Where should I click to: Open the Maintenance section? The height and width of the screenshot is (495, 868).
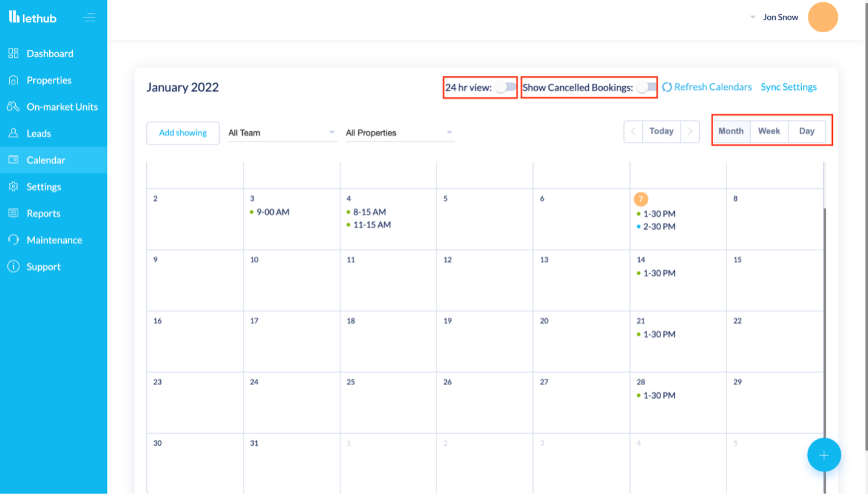coord(55,240)
